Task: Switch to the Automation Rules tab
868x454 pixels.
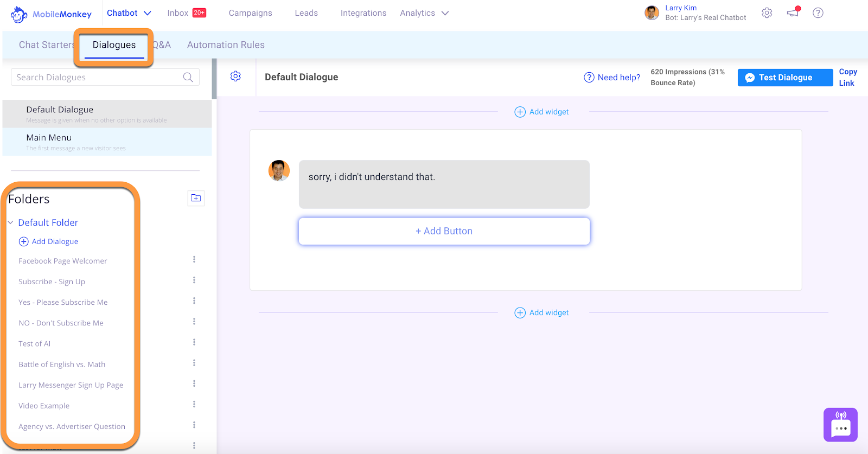Action: pos(226,45)
